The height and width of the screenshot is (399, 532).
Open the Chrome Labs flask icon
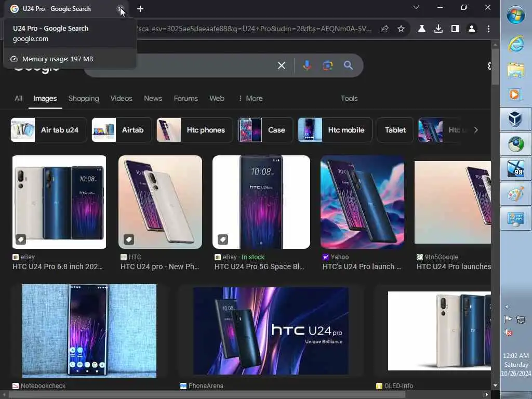[422, 29]
